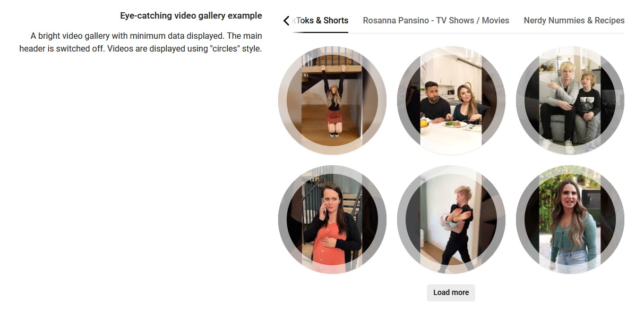Image resolution: width=644 pixels, height=312 pixels.
Task: Switch to Rosanna Pansino - TV Shows / Movies tab
Action: click(436, 21)
